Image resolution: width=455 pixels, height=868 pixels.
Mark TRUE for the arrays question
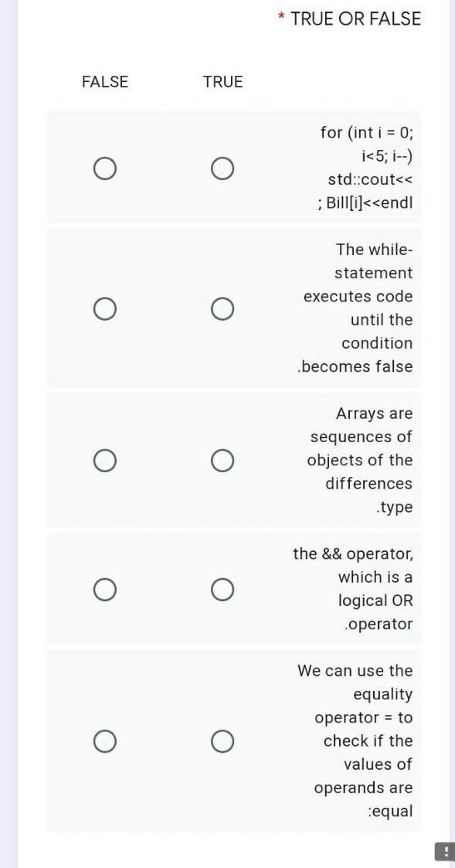click(222, 460)
